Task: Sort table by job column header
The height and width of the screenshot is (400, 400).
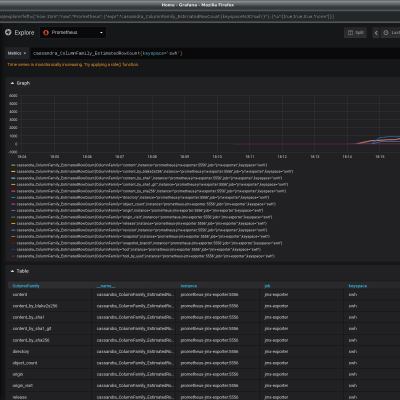Action: coord(267,286)
